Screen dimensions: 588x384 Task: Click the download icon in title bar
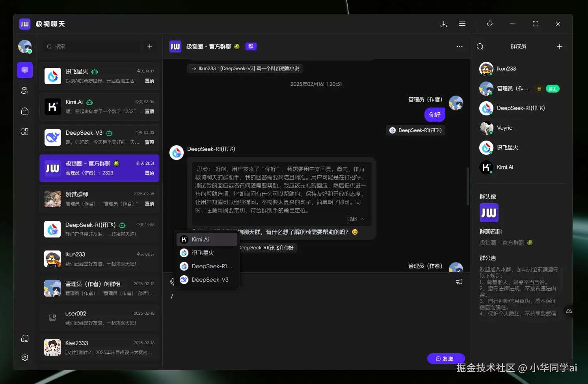(x=444, y=24)
